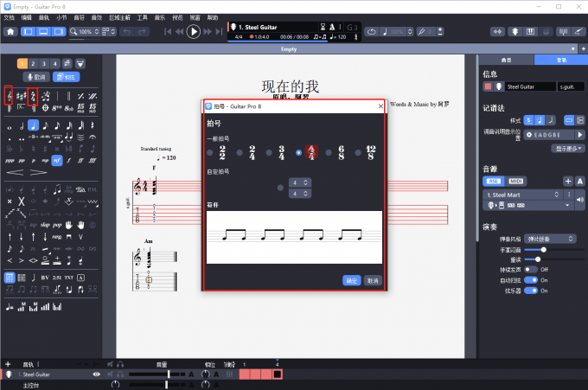Toggle the right inspector panel
This screenshot has height=390, width=588.
(x=59, y=31)
